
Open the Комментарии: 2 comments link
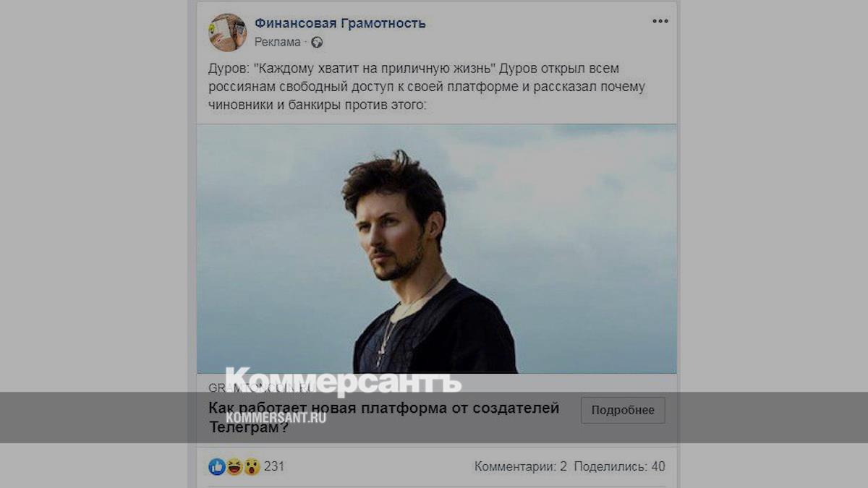coord(521,466)
